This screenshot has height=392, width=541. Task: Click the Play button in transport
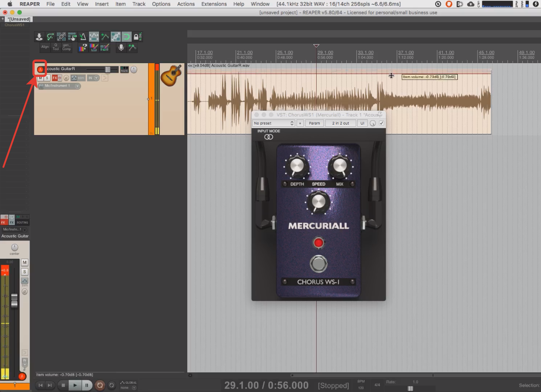click(x=75, y=385)
